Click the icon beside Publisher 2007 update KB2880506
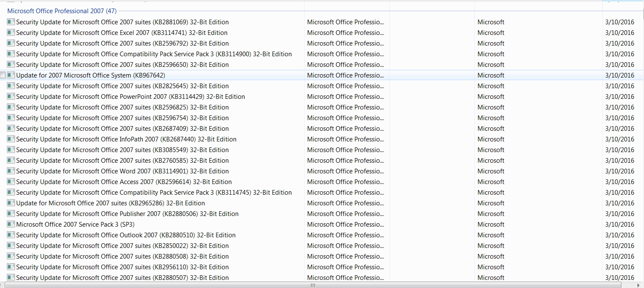This screenshot has width=644, height=288. click(x=11, y=213)
